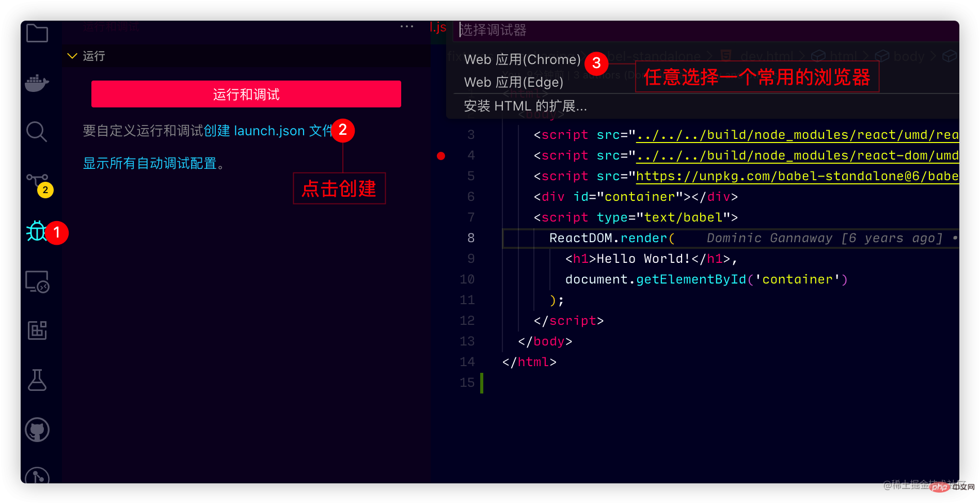The height and width of the screenshot is (504, 980).
Task: Open the Explorer folder icon
Action: [x=37, y=34]
